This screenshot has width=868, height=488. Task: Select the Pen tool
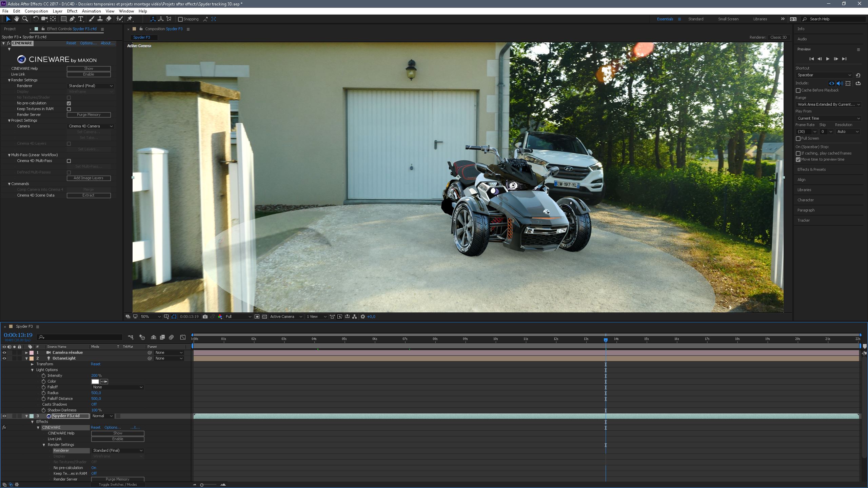pyautogui.click(x=72, y=19)
